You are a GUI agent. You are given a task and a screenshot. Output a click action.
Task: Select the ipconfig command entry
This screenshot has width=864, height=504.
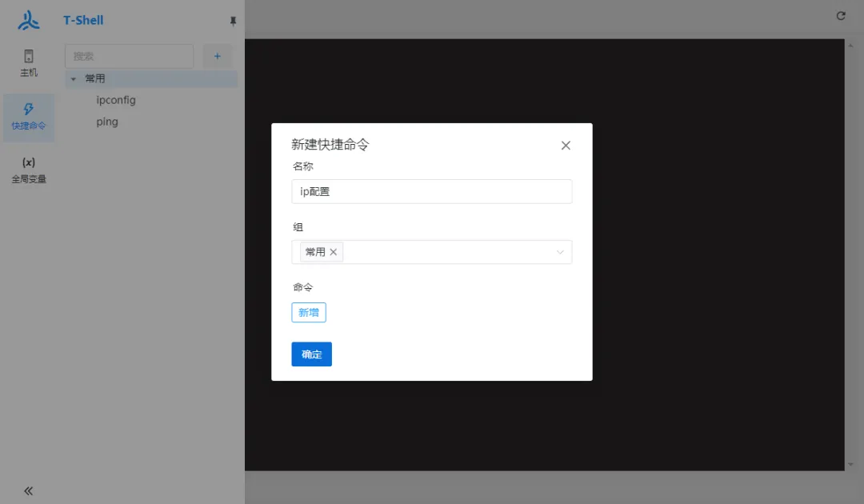[x=114, y=100]
